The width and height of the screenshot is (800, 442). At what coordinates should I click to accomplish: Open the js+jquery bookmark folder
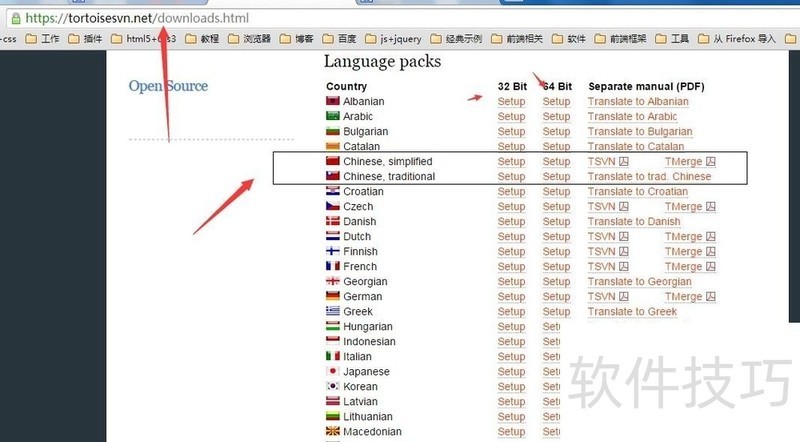pyautogui.click(x=393, y=39)
